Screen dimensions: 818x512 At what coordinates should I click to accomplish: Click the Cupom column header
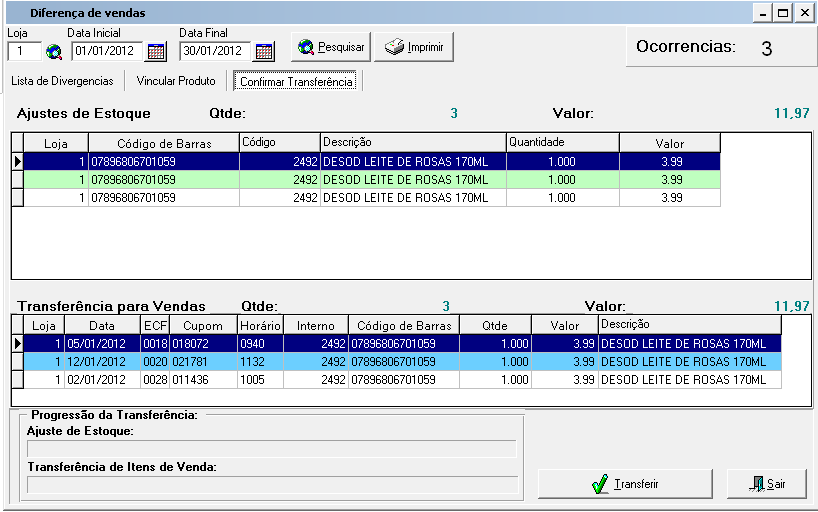coord(203,325)
